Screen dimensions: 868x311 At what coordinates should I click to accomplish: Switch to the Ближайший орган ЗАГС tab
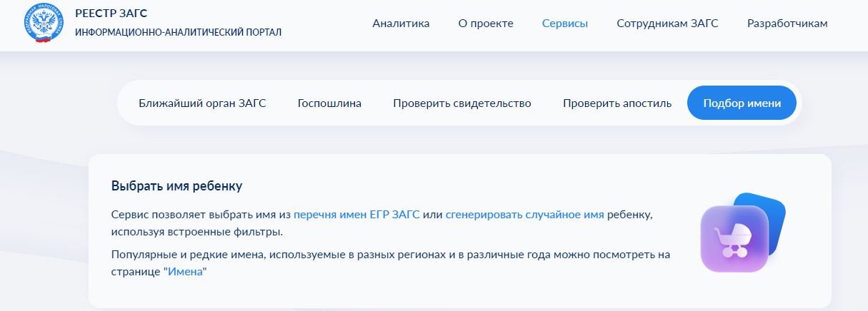coord(202,103)
